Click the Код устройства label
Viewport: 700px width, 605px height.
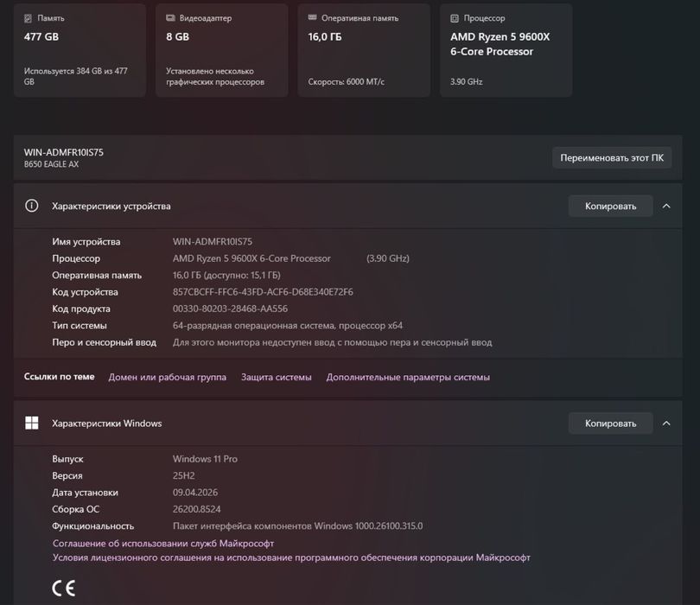[x=85, y=292]
